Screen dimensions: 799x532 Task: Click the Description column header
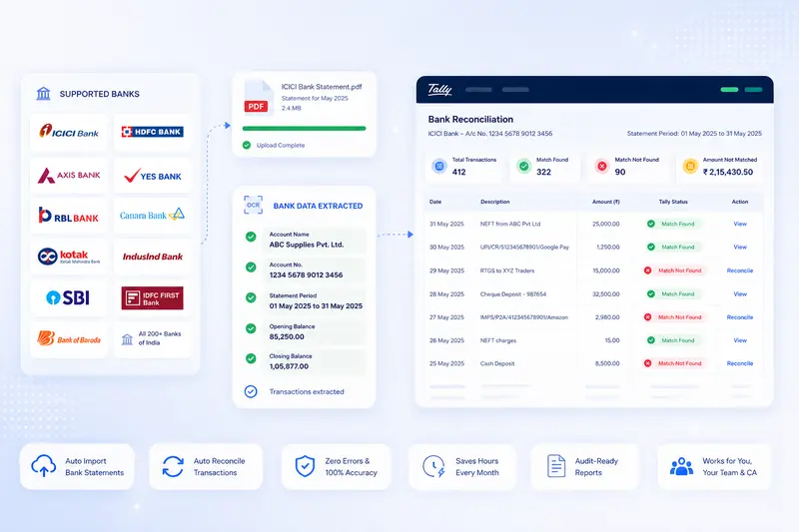click(494, 202)
